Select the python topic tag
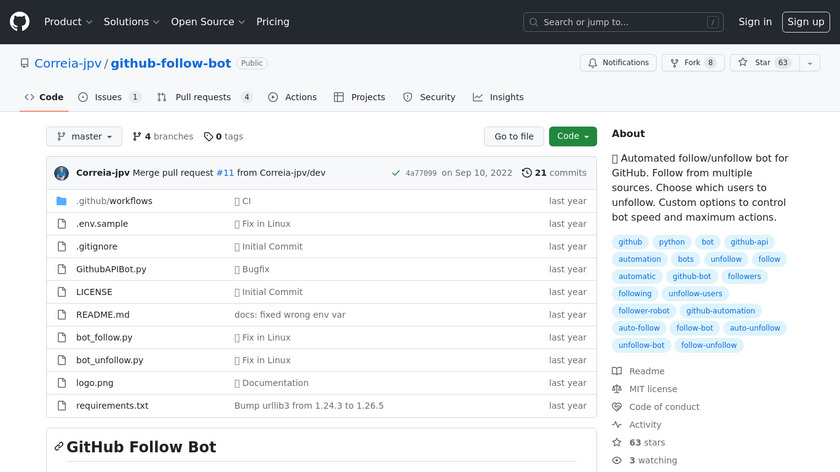Image resolution: width=840 pixels, height=472 pixels. coord(671,242)
